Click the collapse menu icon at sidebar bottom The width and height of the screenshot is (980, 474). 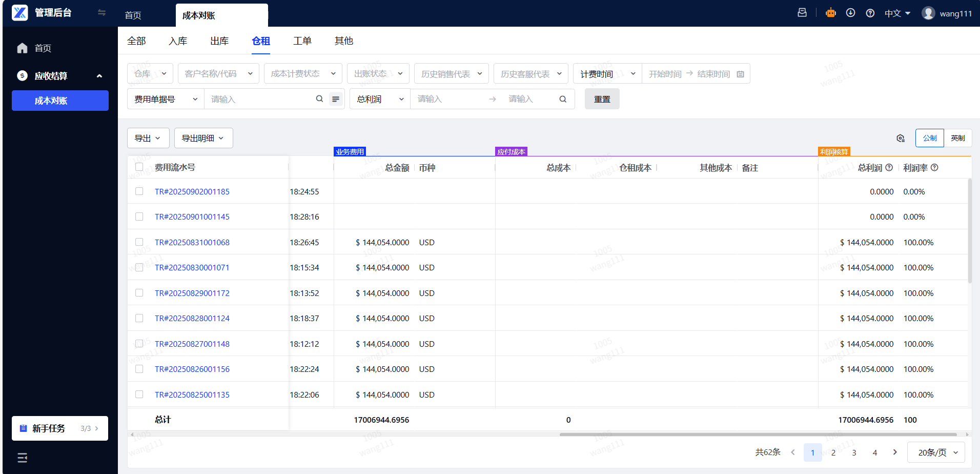22,458
